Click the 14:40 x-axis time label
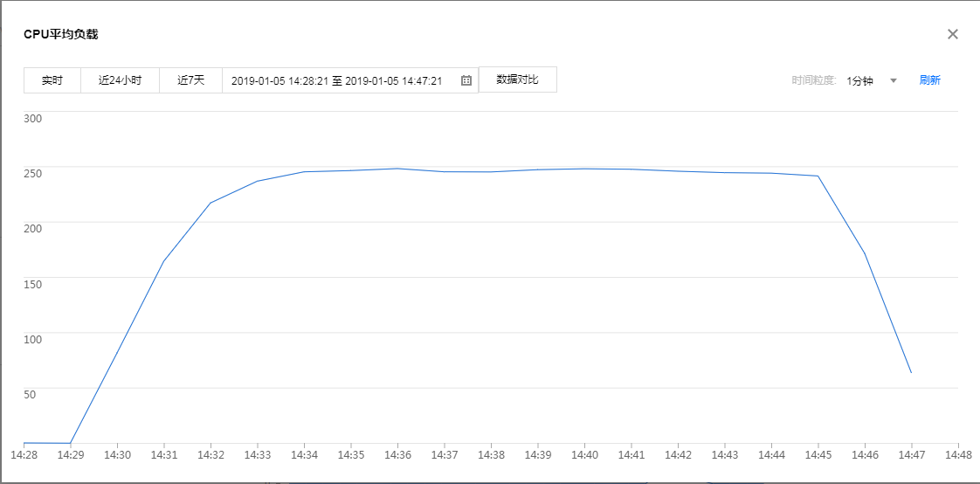This screenshot has height=484, width=980. [584, 455]
